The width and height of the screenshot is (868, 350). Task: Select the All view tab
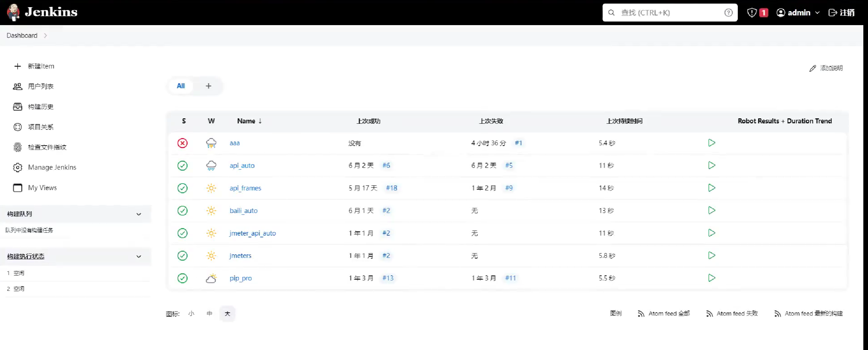[x=181, y=86]
